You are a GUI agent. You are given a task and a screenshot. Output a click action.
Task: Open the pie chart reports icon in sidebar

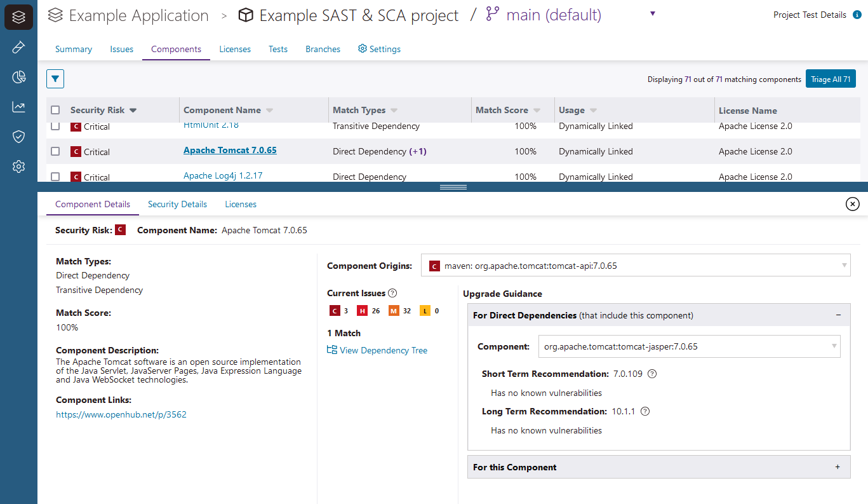(x=18, y=77)
